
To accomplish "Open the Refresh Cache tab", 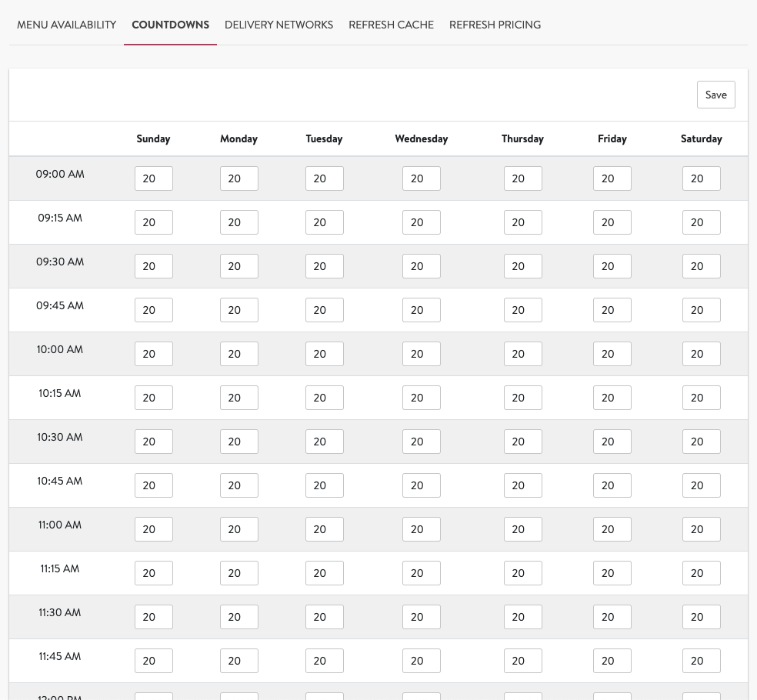I will (391, 25).
